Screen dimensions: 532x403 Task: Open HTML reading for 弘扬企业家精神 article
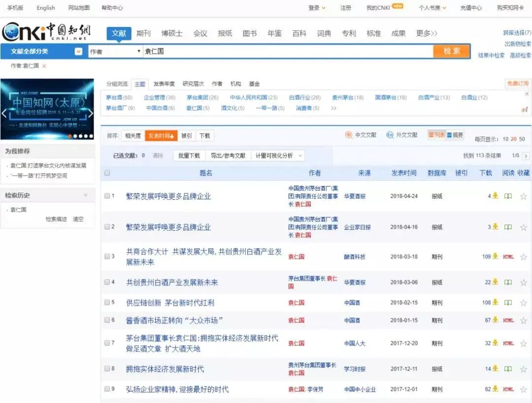coord(508,389)
